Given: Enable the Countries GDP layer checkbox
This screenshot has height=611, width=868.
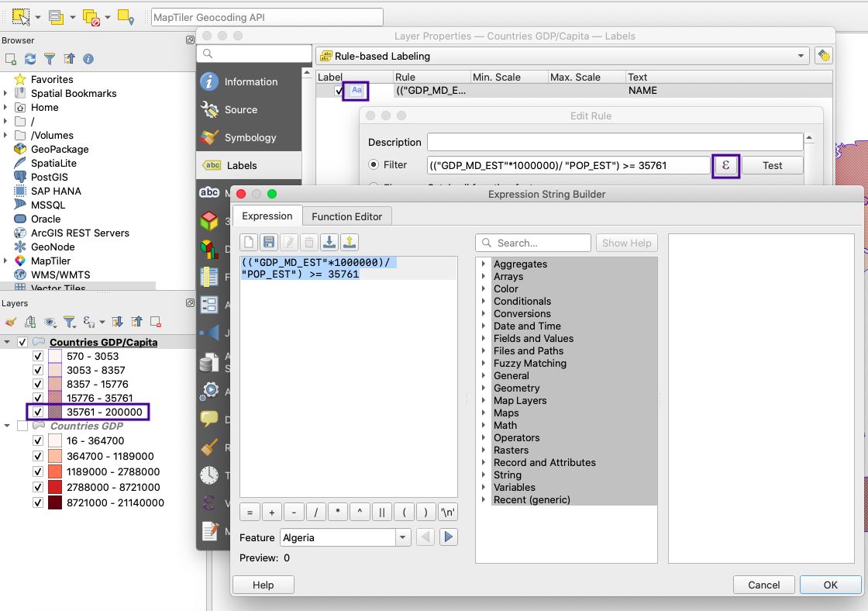Looking at the screenshot, I should (22, 426).
